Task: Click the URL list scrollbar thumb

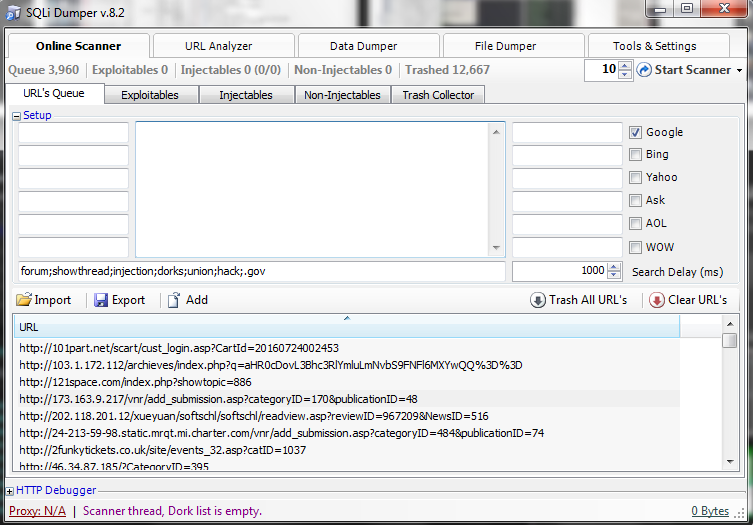Action: (730, 340)
